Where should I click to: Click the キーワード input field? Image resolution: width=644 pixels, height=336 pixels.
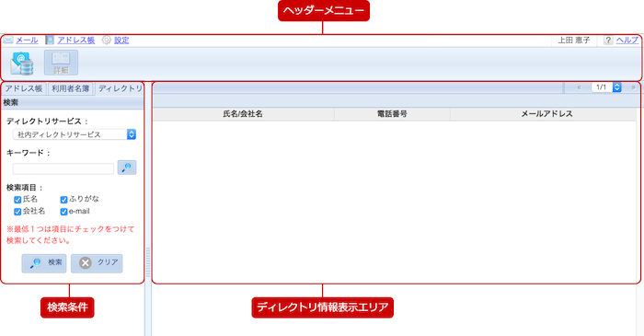[63, 168]
